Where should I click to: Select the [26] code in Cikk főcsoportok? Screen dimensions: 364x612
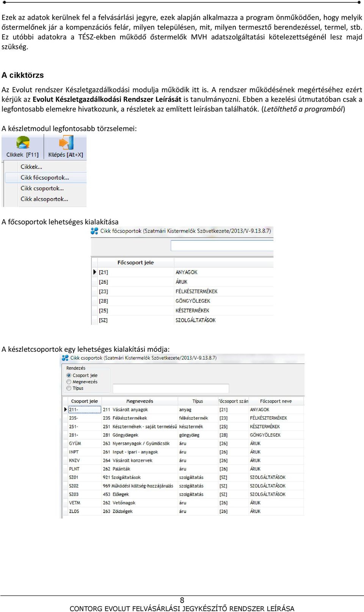[x=104, y=282]
